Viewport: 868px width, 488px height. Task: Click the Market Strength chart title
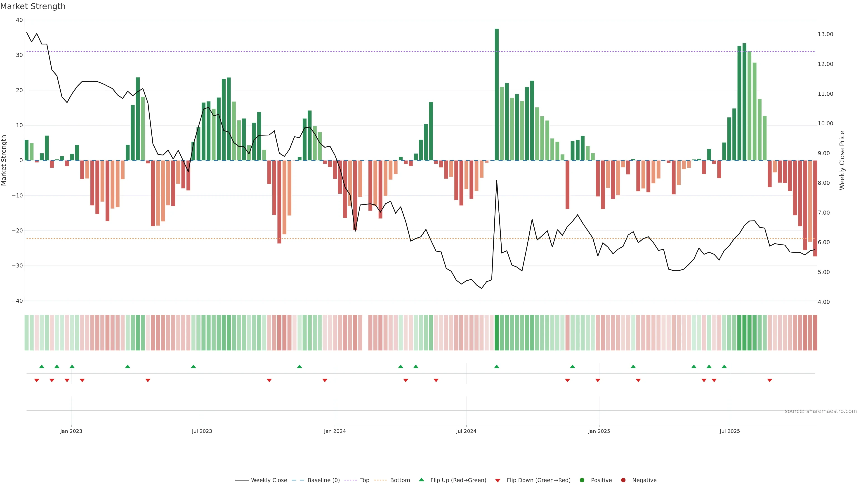[x=33, y=6]
